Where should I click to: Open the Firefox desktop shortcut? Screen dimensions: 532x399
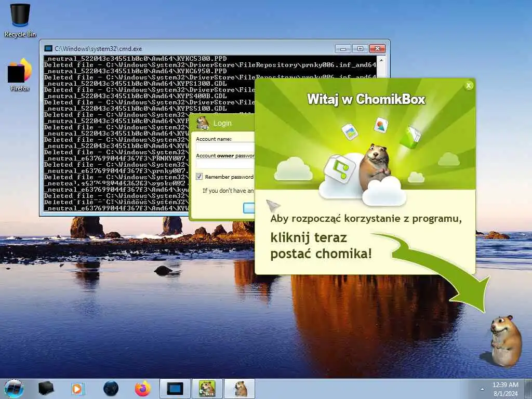[x=20, y=75]
